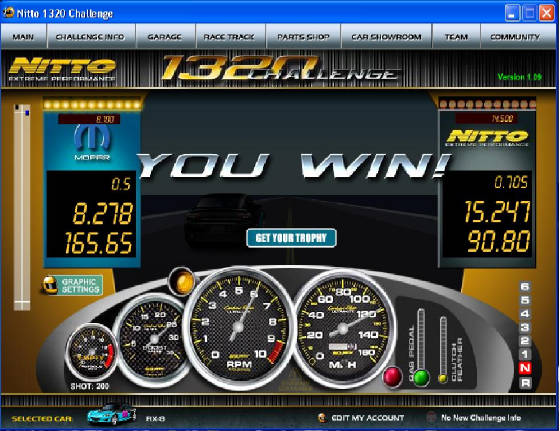
Task: Click the Version number text
Action: 520,77
